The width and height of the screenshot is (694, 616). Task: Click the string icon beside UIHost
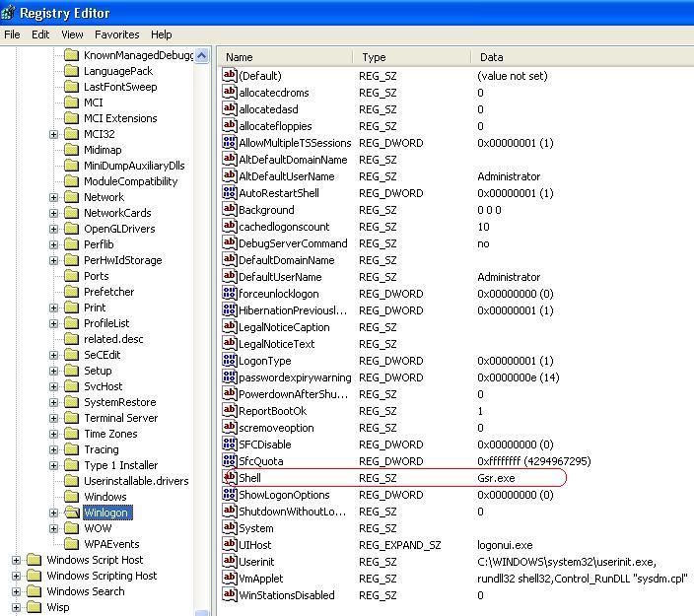[x=230, y=544]
